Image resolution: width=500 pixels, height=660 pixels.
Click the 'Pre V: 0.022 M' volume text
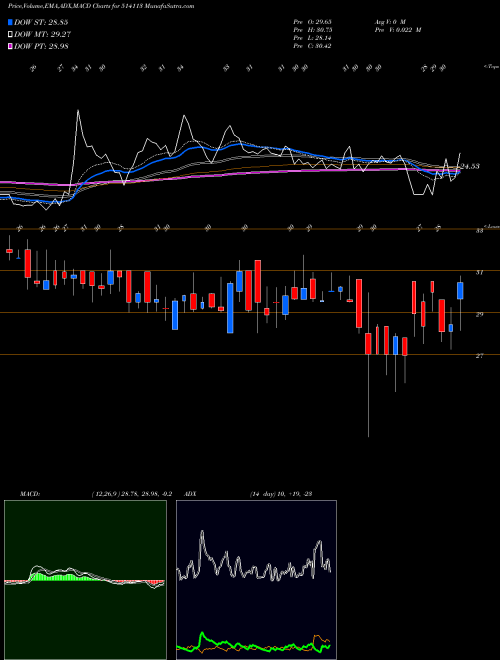coord(397,30)
